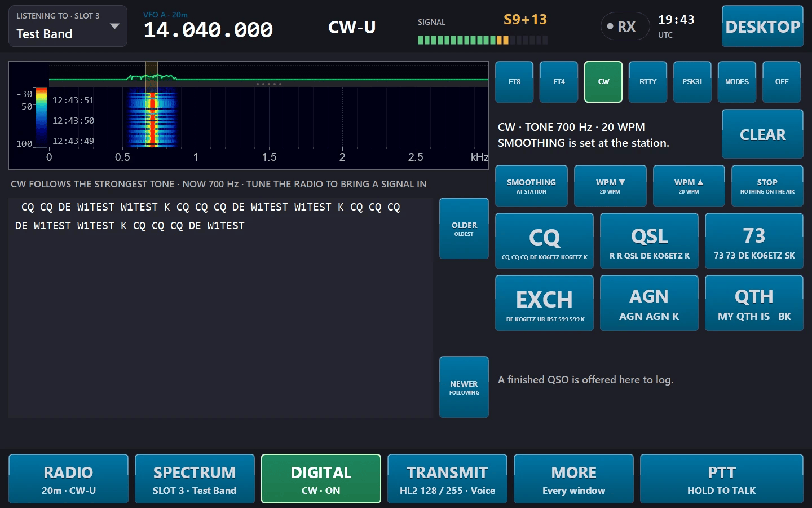Open the Test Band slot dropdown
This screenshot has height=508, width=812.
[68, 26]
